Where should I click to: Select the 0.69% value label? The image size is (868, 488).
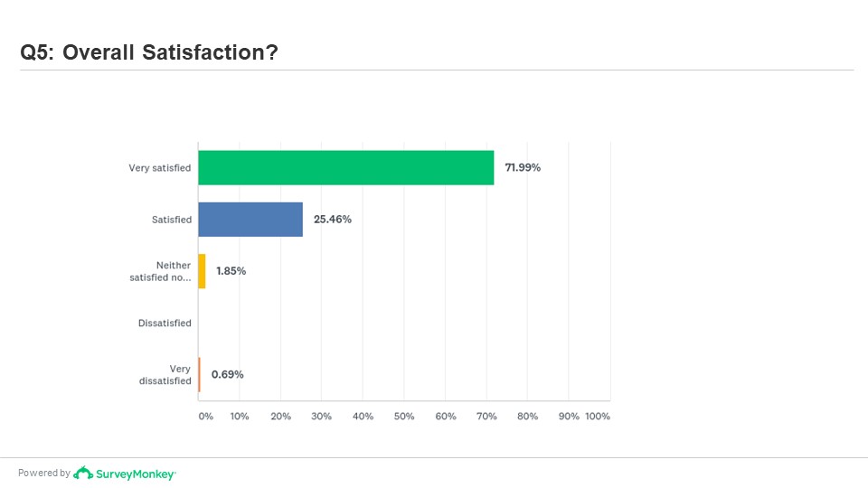(x=228, y=374)
